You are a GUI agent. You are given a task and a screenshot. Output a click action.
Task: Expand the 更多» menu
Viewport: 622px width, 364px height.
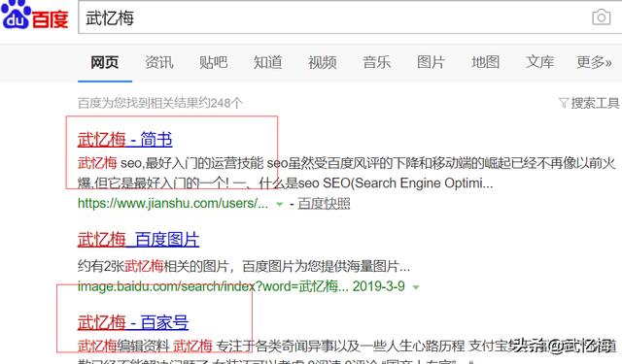coord(594,62)
